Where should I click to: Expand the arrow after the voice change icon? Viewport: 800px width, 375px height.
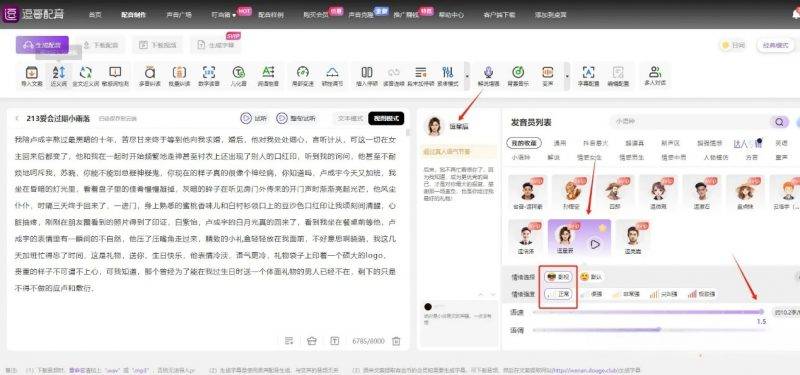point(567,77)
